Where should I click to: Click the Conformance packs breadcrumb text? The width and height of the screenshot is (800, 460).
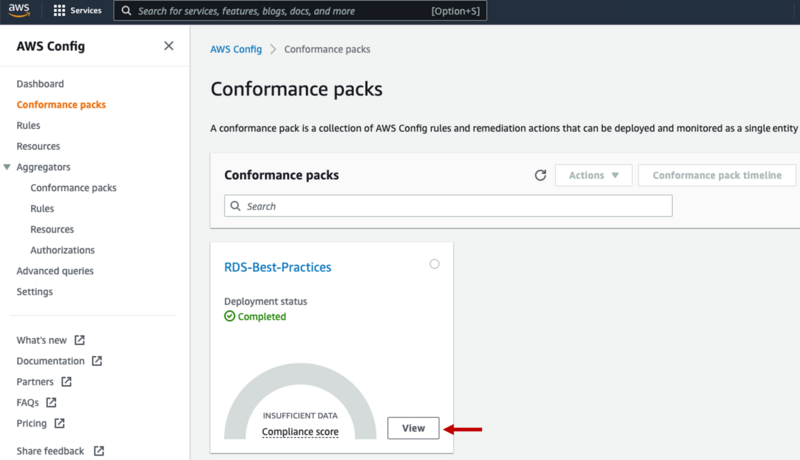327,49
